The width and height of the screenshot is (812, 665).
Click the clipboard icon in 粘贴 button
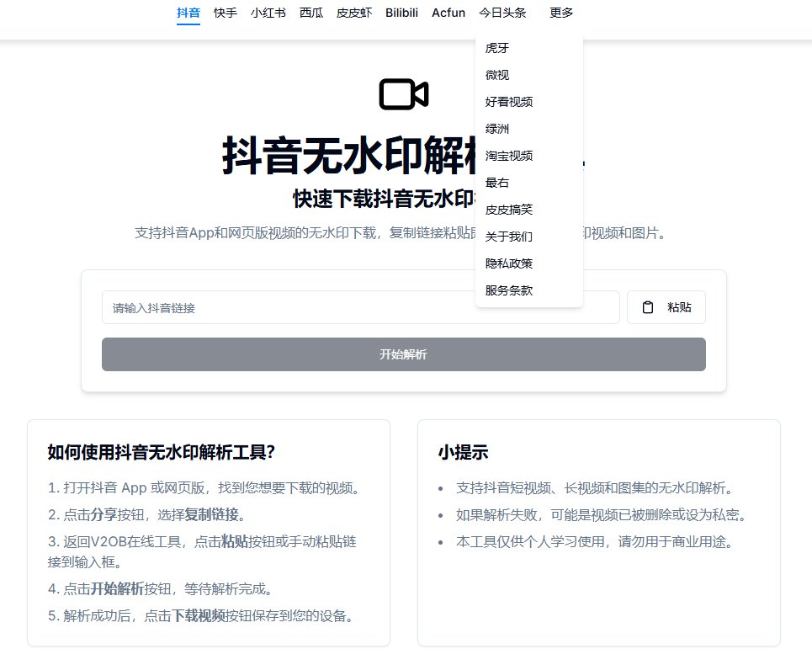[x=648, y=307]
